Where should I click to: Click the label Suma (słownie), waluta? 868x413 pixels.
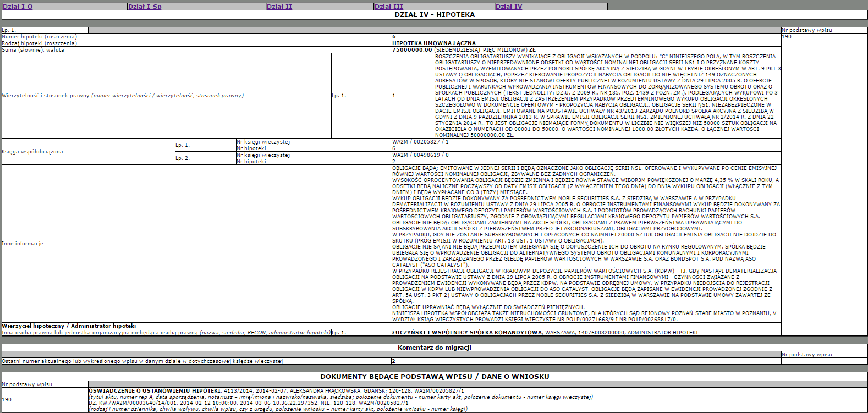click(33, 50)
